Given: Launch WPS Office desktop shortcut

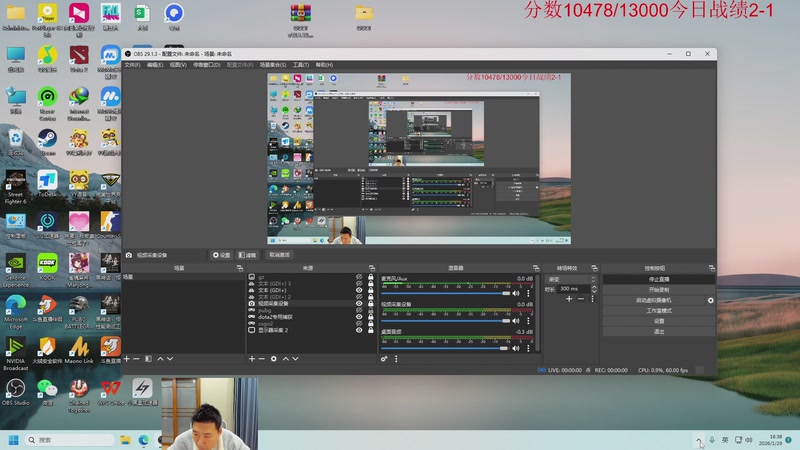Looking at the screenshot, I should (x=110, y=392).
